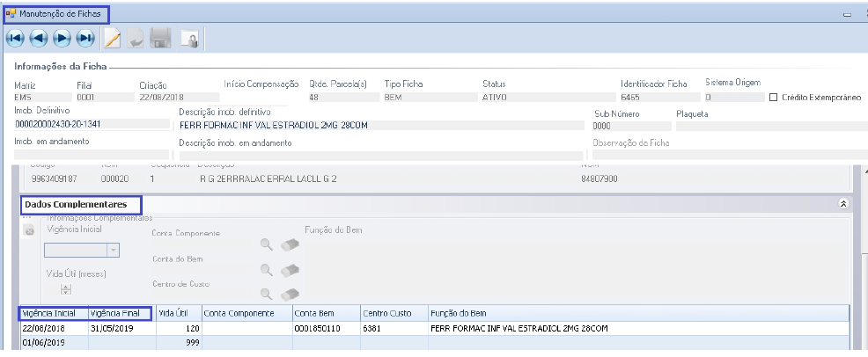Image resolution: width=868 pixels, height=357 pixels.
Task: Search Centro de Custo with the magnifier
Action: pyautogui.click(x=267, y=294)
